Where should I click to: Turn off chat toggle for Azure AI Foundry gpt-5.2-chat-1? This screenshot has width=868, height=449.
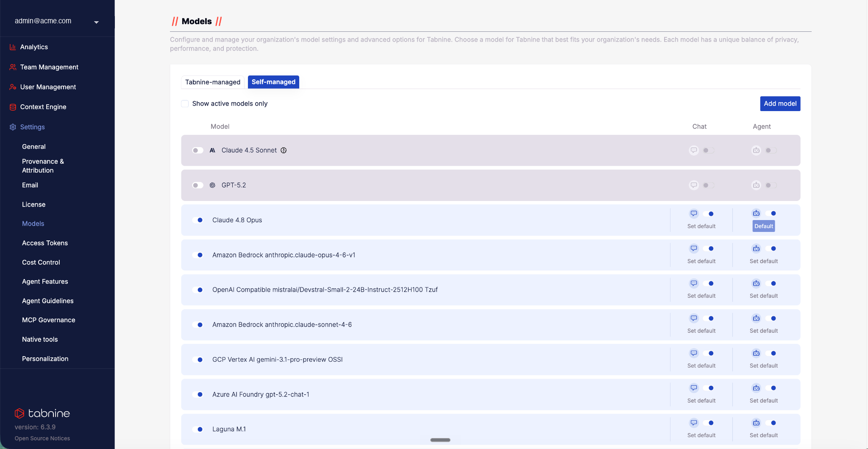[x=709, y=388]
